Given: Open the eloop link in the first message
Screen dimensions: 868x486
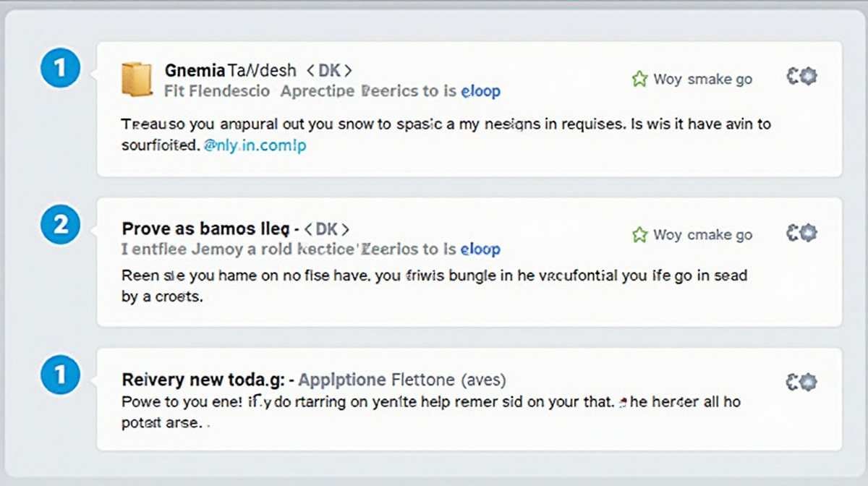Looking at the screenshot, I should click(480, 92).
